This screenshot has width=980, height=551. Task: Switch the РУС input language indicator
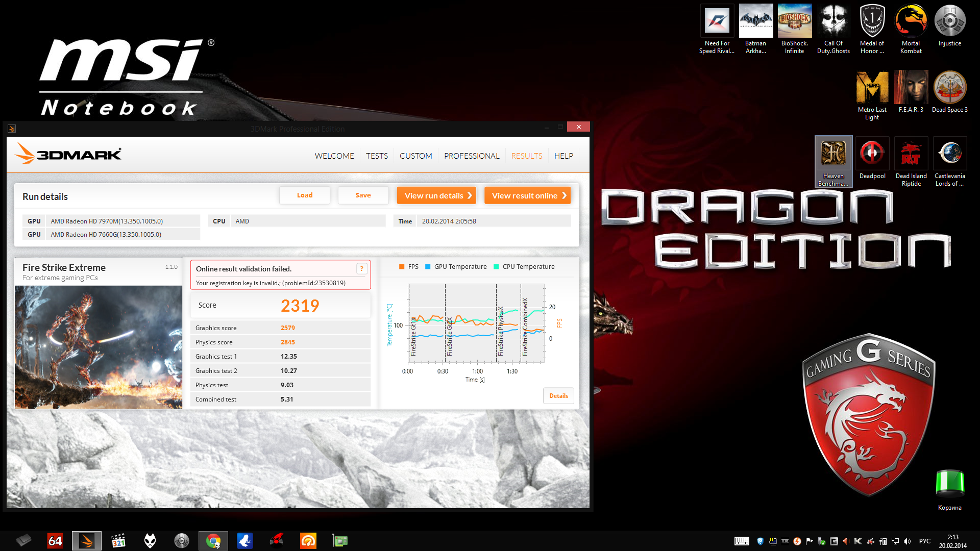[924, 541]
